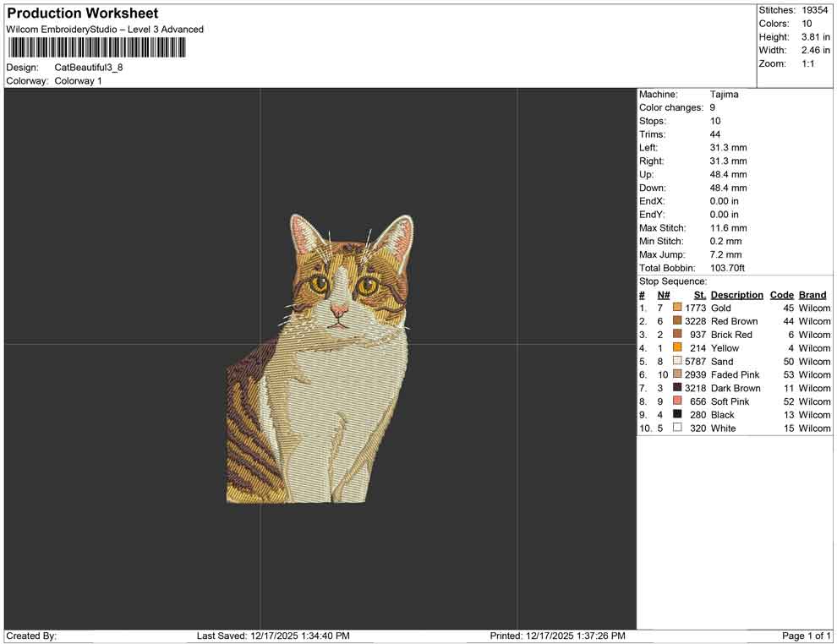Select the Code column header
The height and width of the screenshot is (644, 837).
pyautogui.click(x=781, y=295)
